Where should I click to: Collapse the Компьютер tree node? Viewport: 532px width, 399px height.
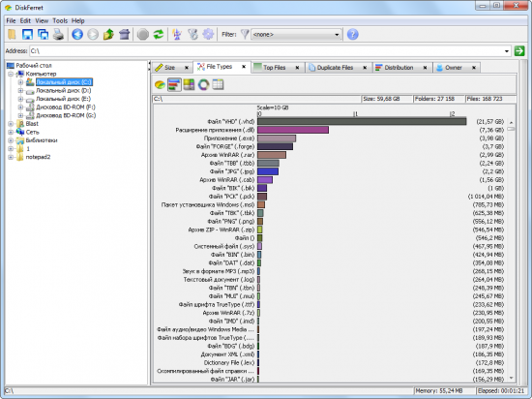pos(11,74)
